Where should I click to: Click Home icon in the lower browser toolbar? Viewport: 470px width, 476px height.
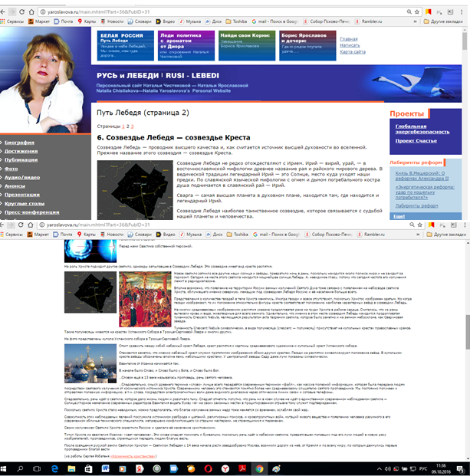click(x=31, y=225)
